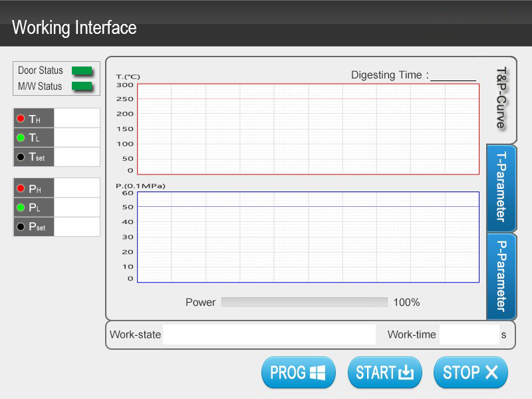Screen dimensions: 532x399
Task: Click the M/W Status green indicator
Action: click(82, 86)
